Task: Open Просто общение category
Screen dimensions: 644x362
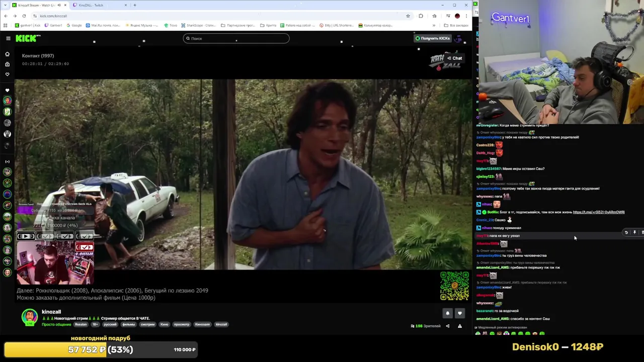Action: coord(56,324)
